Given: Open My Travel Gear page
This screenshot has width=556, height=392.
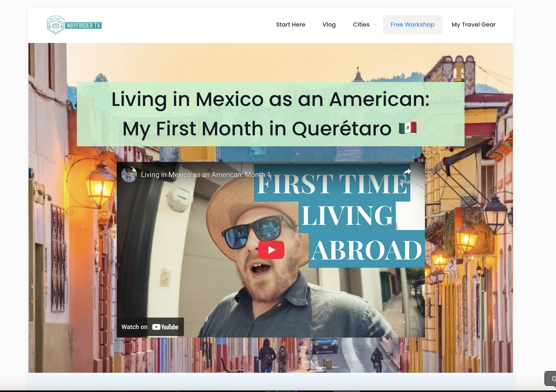Looking at the screenshot, I should pyautogui.click(x=473, y=24).
